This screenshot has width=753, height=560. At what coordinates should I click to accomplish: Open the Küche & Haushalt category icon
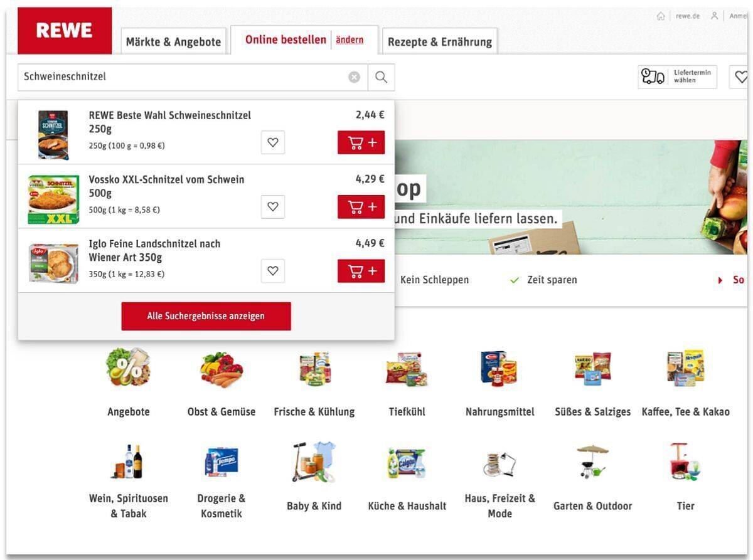[x=407, y=463]
